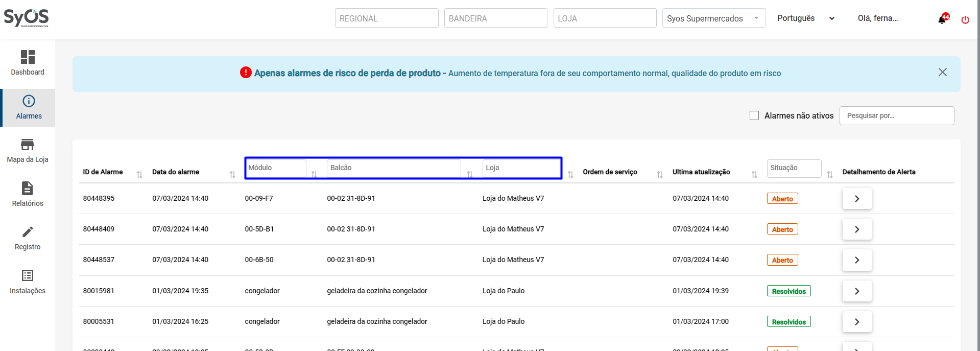Sort by ID de Alarme column arrows
Screen dimensions: 980x351
coord(139,175)
